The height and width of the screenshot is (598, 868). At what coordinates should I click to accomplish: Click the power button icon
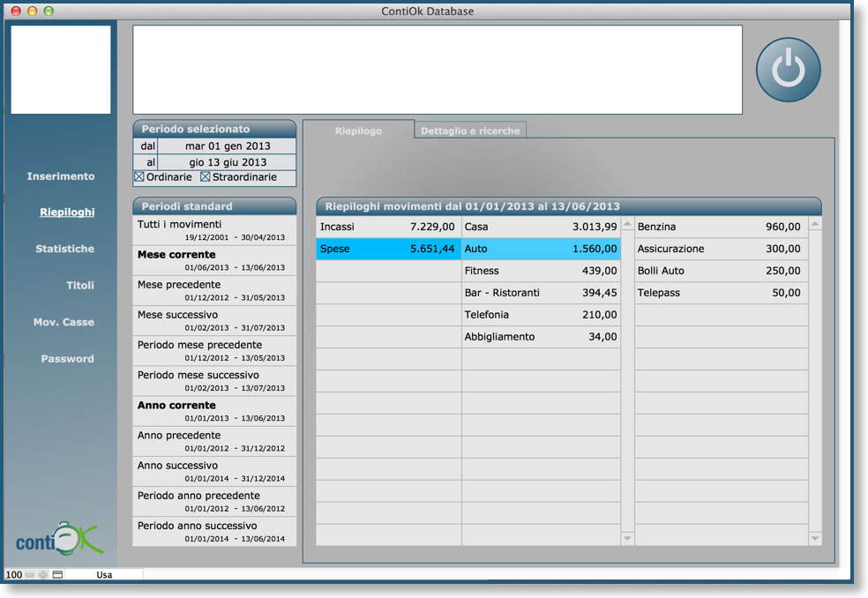coord(788,70)
